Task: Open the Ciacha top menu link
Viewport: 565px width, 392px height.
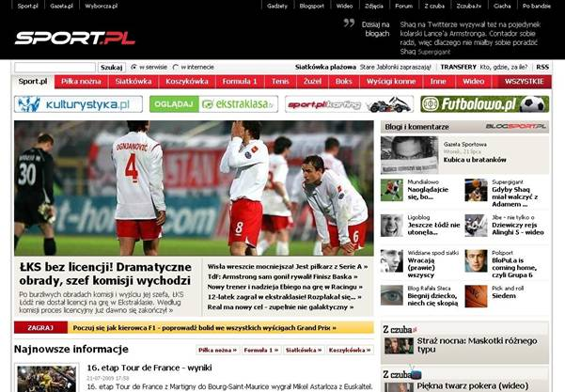Action: click(502, 6)
